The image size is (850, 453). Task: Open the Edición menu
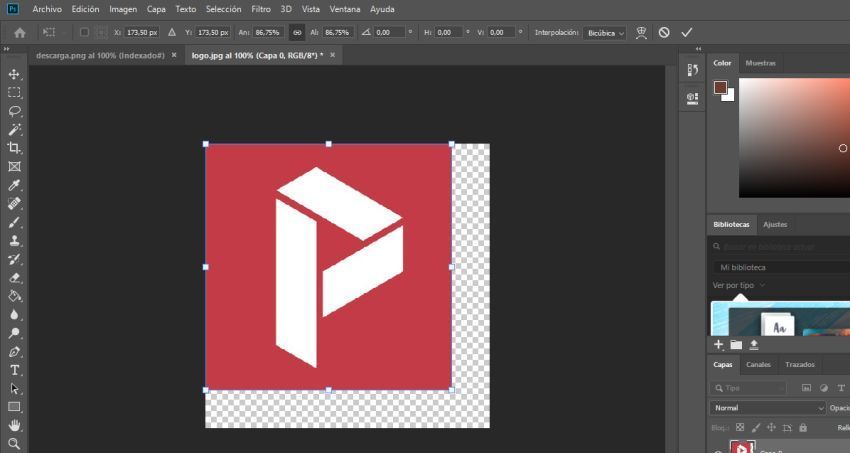click(x=86, y=9)
